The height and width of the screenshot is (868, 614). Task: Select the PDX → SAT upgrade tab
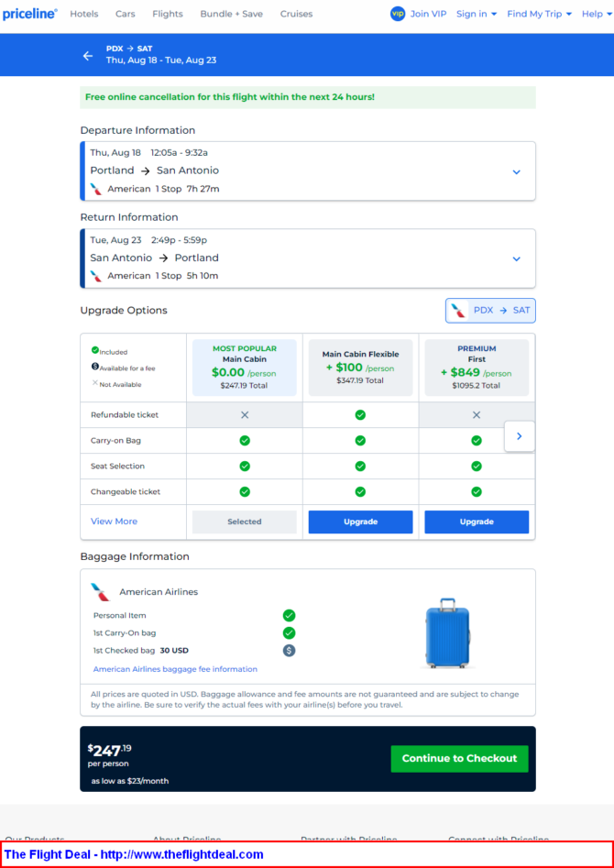(x=490, y=311)
